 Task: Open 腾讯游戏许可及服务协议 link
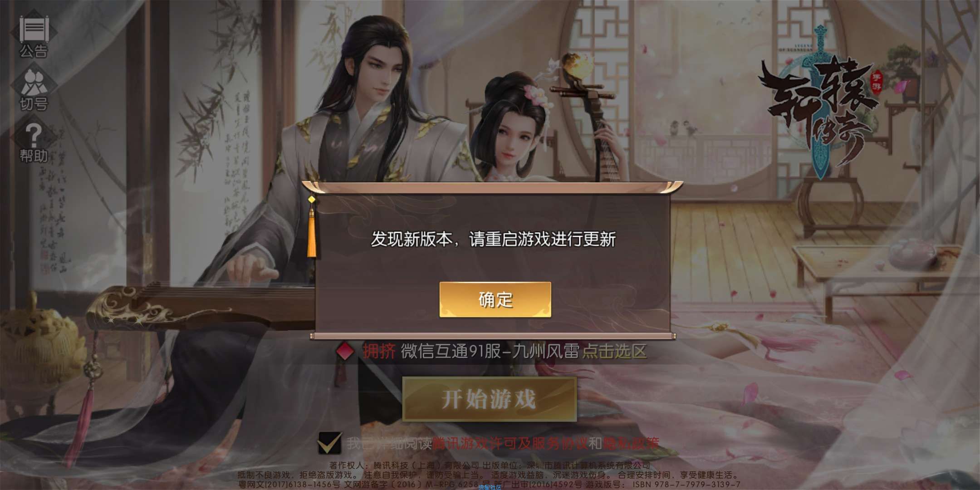tap(510, 443)
